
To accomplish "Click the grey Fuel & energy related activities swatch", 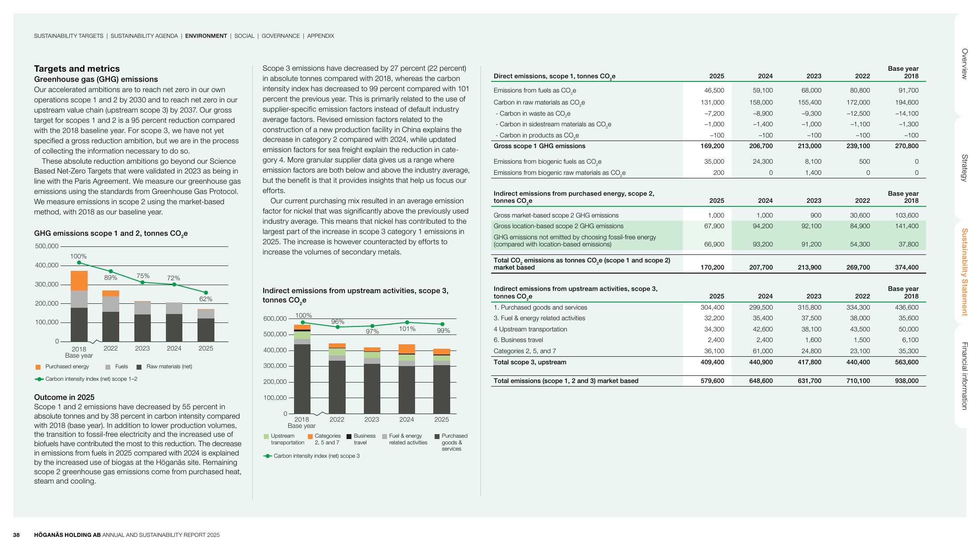I will 384,436.
